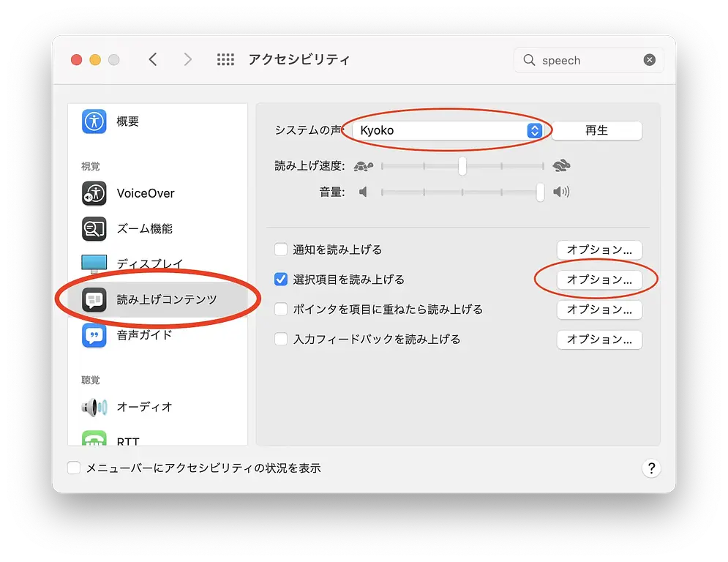Enable ポインタを項目に重ねたら読み上げる
728x562 pixels.
(x=280, y=309)
